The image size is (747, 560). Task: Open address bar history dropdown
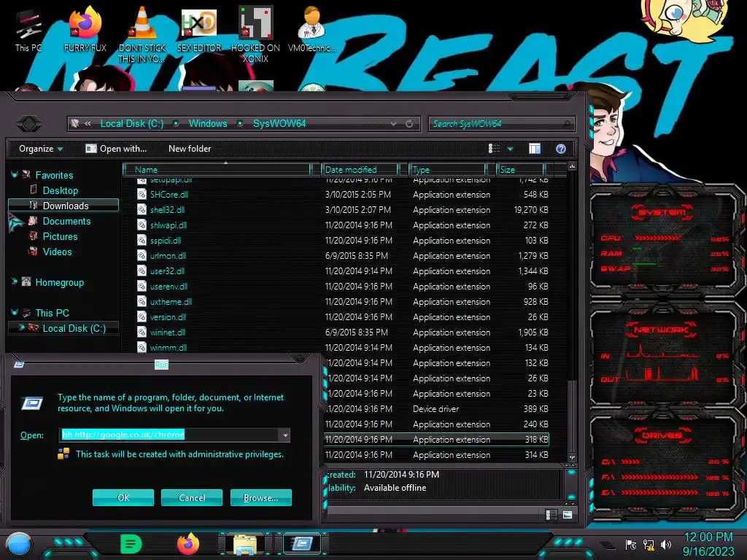(x=393, y=124)
